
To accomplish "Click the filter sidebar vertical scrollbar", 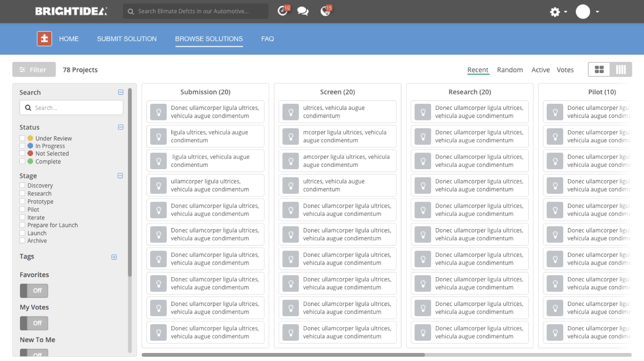I will point(130,183).
